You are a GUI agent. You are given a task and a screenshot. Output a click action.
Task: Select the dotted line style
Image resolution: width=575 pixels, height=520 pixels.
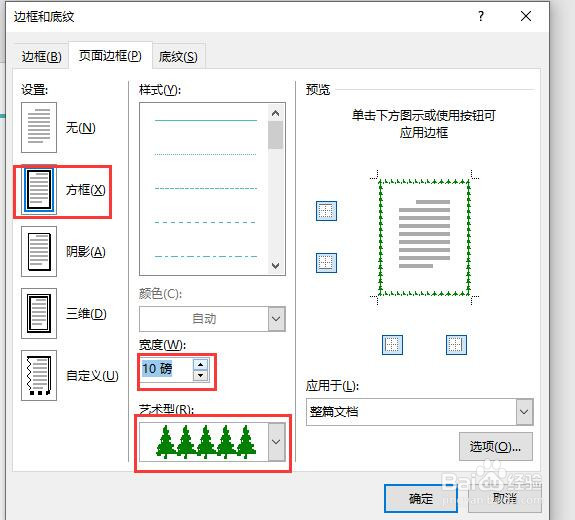pos(205,154)
